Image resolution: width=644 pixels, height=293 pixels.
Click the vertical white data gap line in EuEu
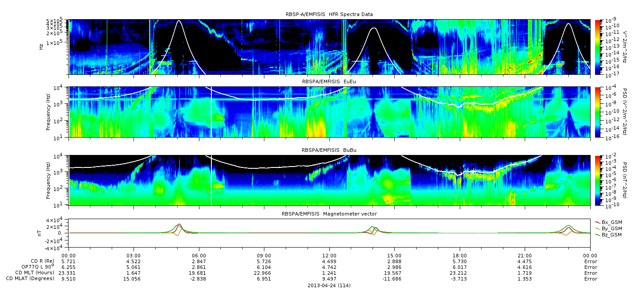[x=211, y=112]
